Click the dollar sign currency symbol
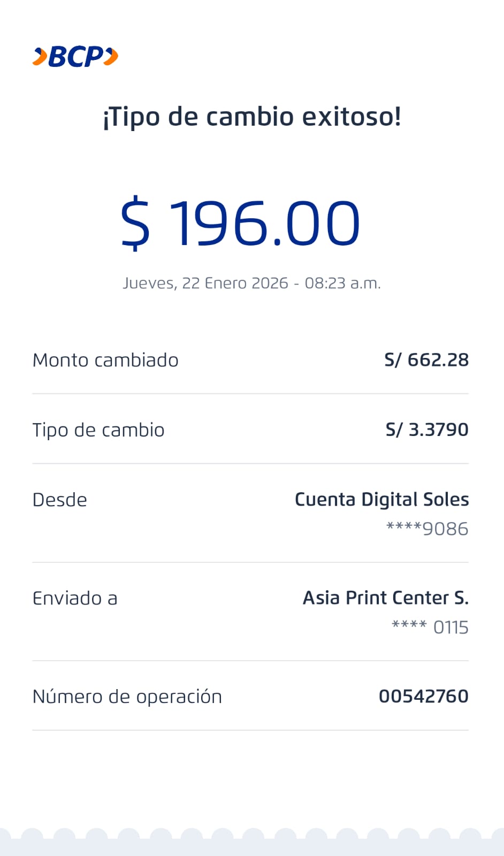This screenshot has width=504, height=856. pos(135,223)
